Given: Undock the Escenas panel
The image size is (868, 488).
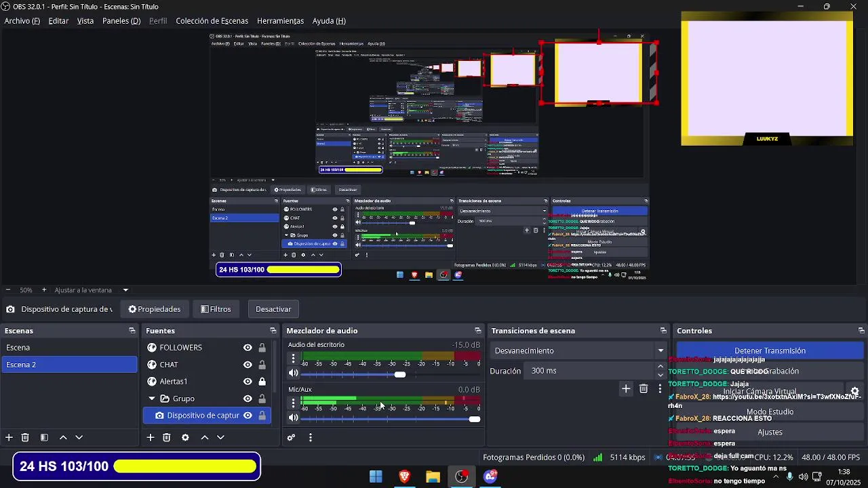Looking at the screenshot, I should click(x=132, y=331).
